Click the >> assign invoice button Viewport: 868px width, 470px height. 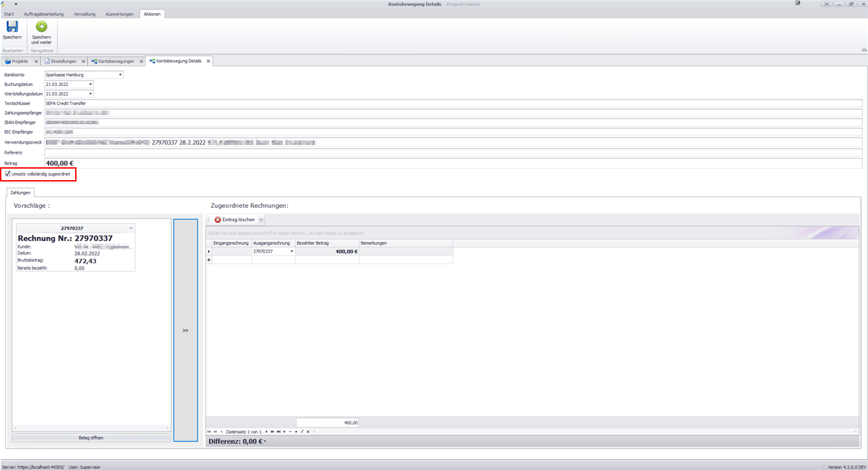[x=186, y=330]
